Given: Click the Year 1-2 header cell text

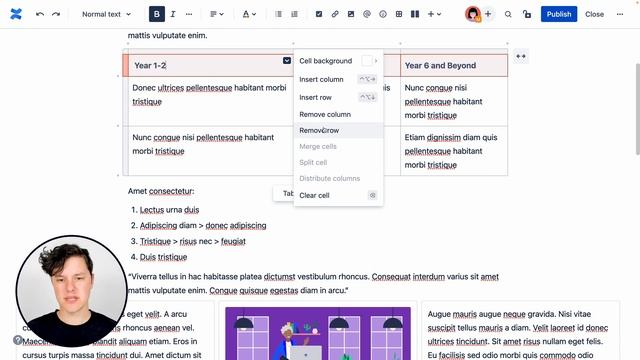Looking at the screenshot, I should 150,65.
